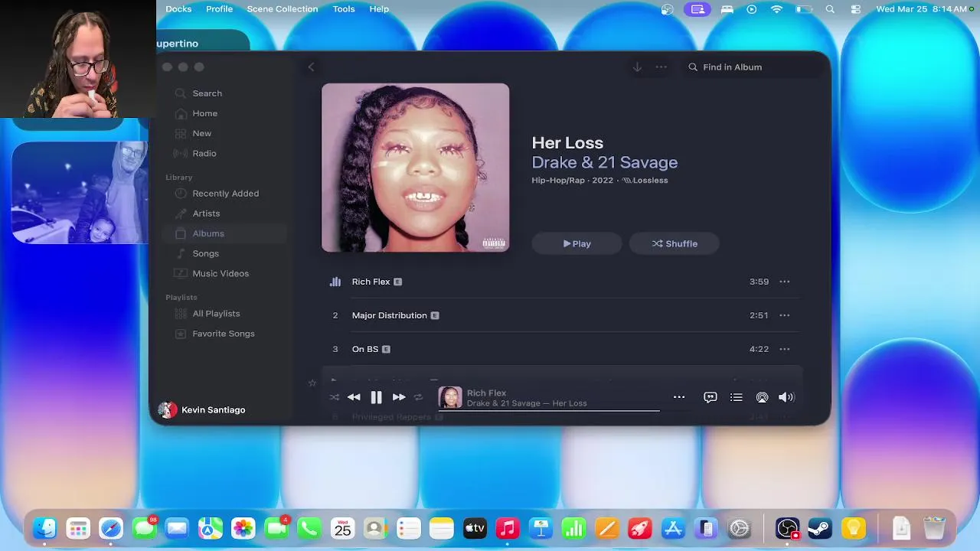Open All Playlists
Image resolution: width=980 pixels, height=551 pixels.
pyautogui.click(x=216, y=314)
